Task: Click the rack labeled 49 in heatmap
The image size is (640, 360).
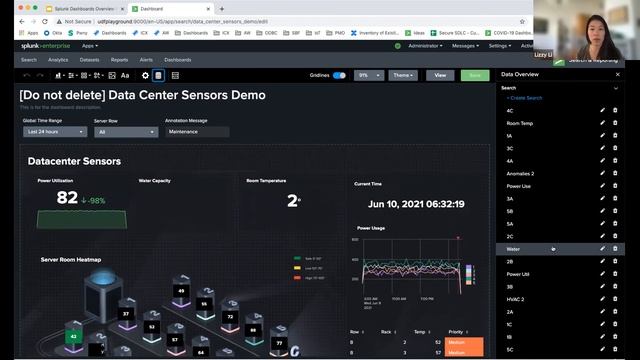Action: pyautogui.click(x=181, y=291)
